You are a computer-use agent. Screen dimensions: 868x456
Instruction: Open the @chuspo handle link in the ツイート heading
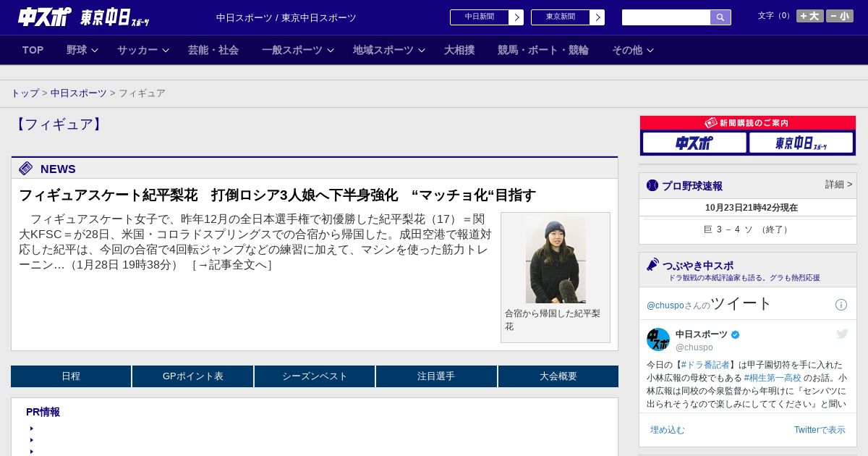[665, 305]
